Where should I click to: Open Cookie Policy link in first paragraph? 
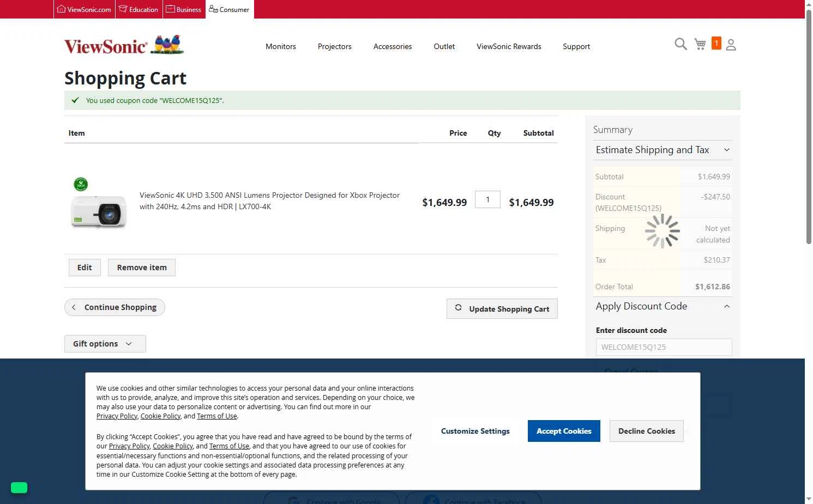pyautogui.click(x=160, y=416)
